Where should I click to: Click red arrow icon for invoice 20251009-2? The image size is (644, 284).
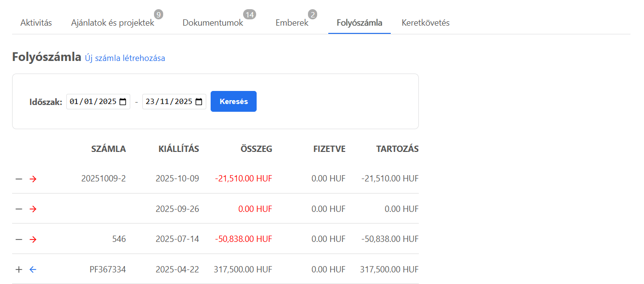pos(33,179)
